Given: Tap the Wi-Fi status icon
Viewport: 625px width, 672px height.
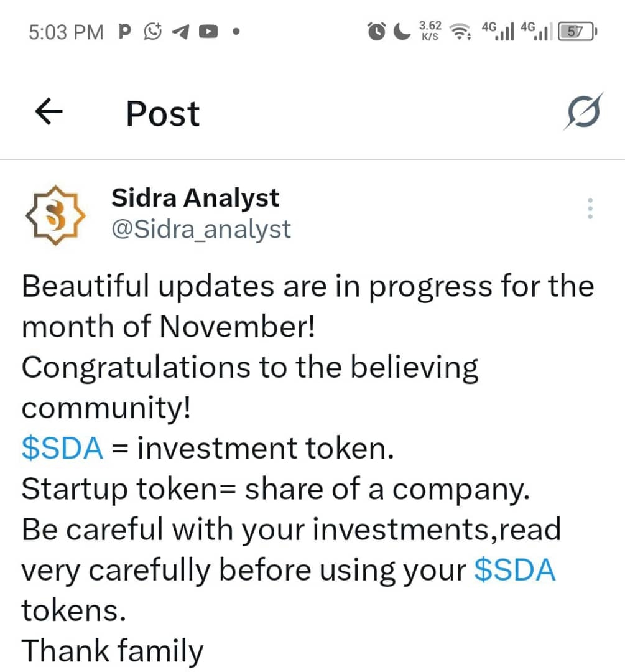Looking at the screenshot, I should click(460, 31).
